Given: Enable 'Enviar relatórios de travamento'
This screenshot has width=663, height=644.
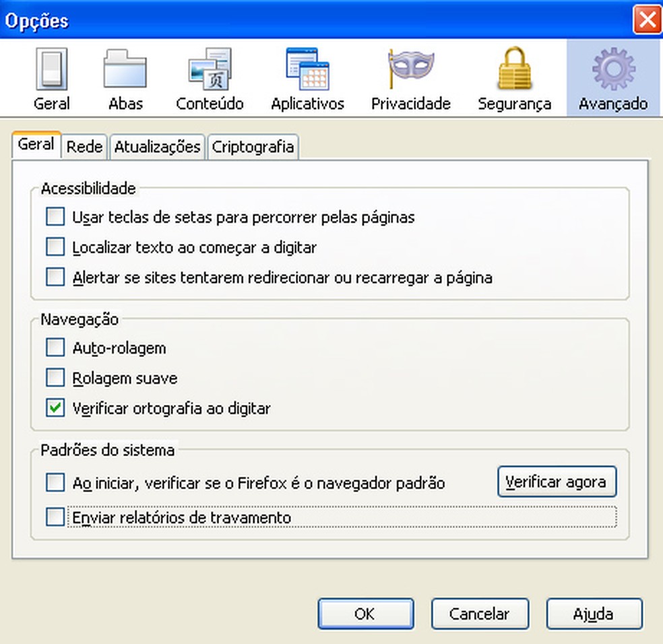Looking at the screenshot, I should [55, 517].
